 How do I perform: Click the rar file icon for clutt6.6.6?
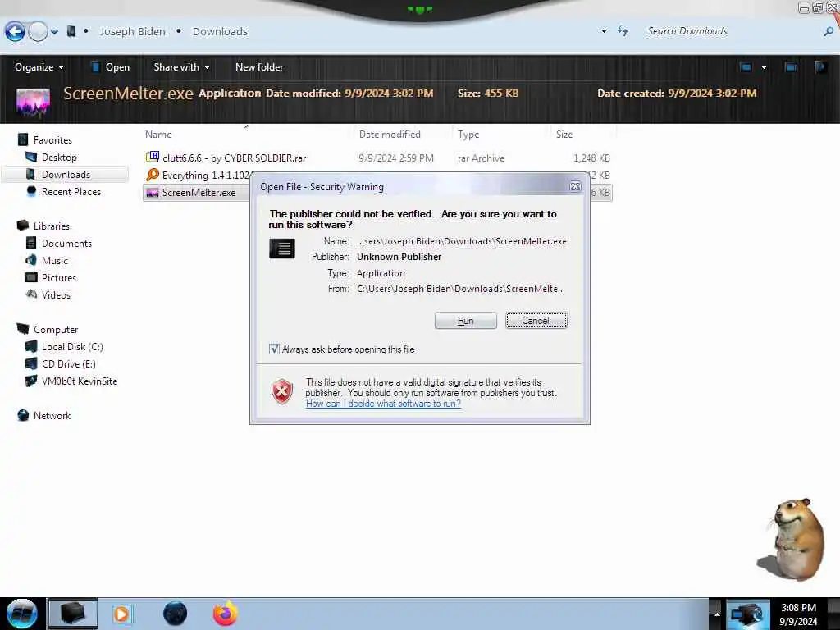[153, 157]
